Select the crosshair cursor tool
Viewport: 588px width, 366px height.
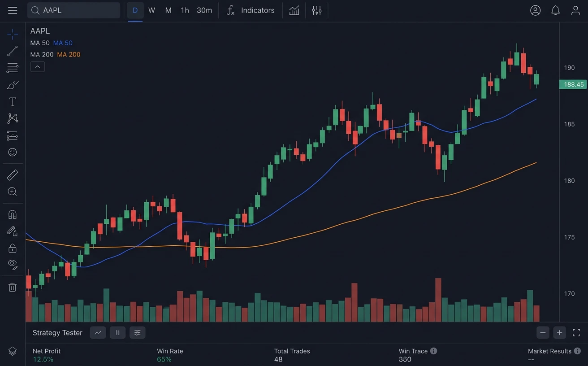coord(13,34)
